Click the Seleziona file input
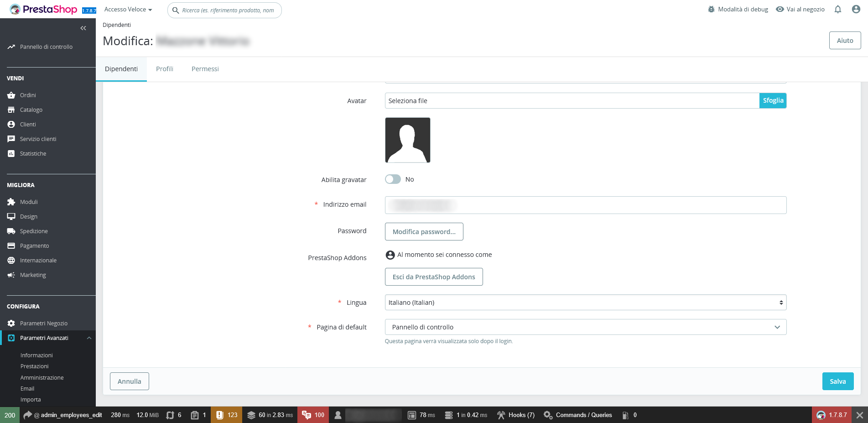Viewport: 868px width, 423px height. click(x=572, y=100)
